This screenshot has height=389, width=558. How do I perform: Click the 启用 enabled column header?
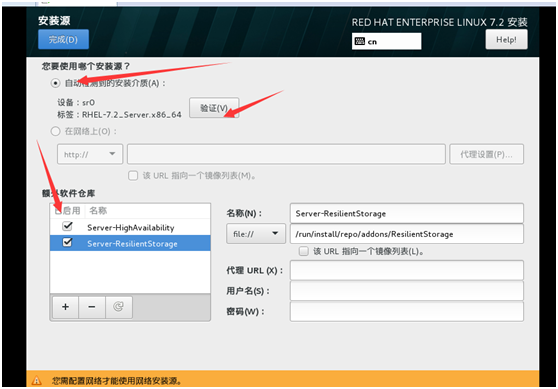pyautogui.click(x=68, y=211)
